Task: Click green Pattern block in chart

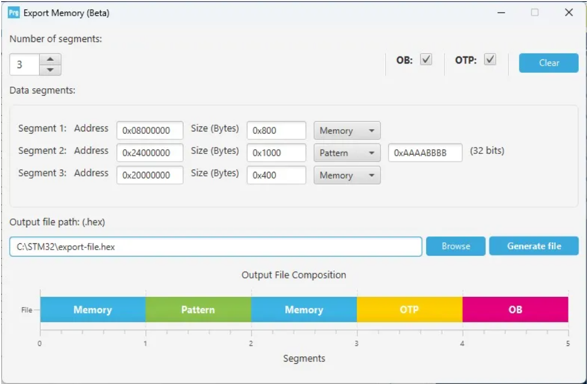Action: pos(198,310)
